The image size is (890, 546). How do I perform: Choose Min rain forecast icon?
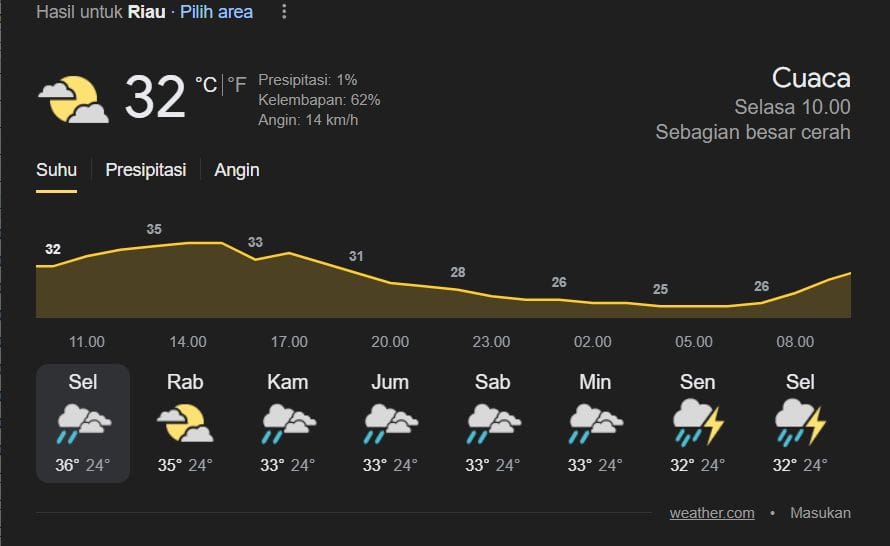tap(595, 423)
